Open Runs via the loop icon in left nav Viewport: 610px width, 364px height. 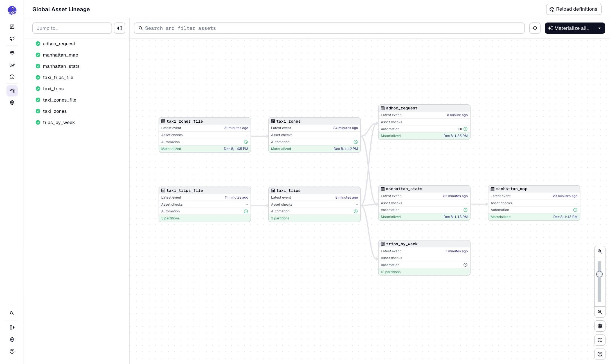tap(12, 39)
